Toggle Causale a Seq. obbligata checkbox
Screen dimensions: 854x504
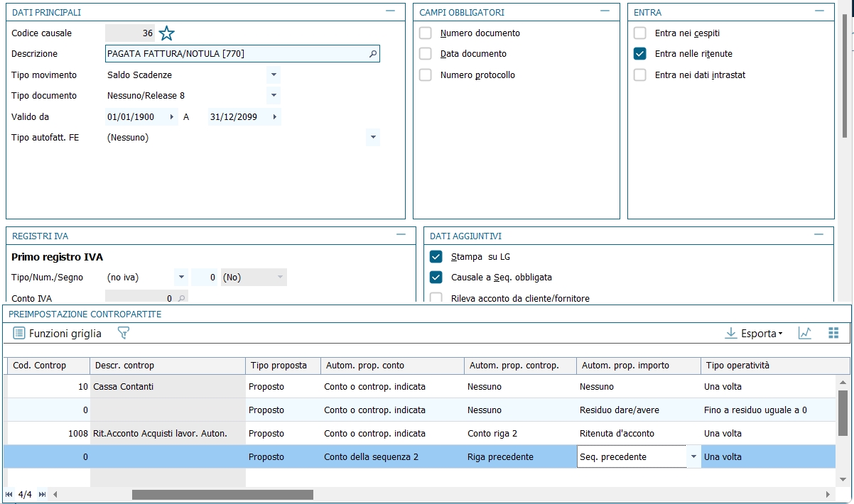pos(436,278)
